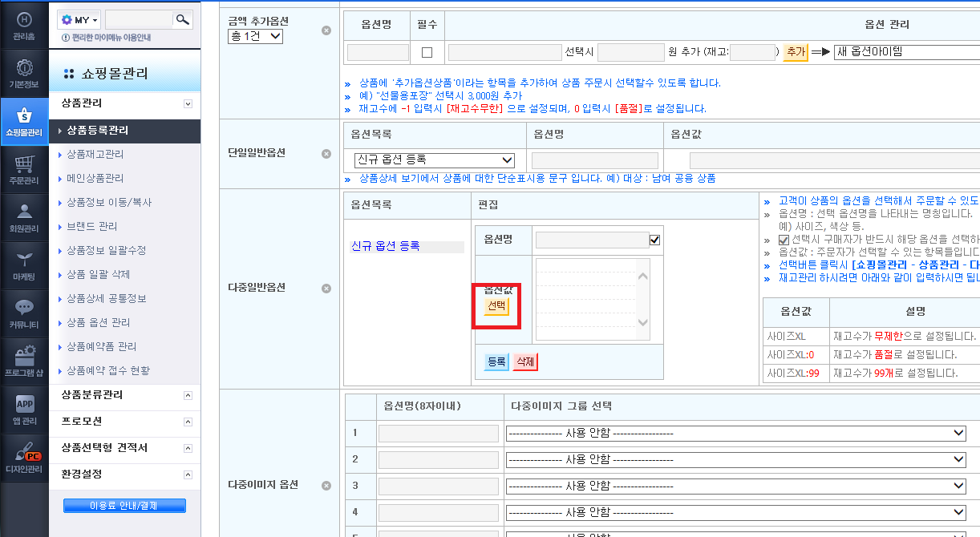Screen dimensions: 980x537
Task: Open the 신규 옵션 등록 dropdown
Action: 434,160
